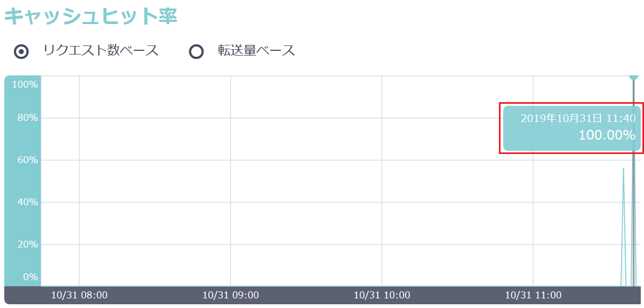Click the 100% y-axis label
Viewport: 644px width, 308px height.
(x=25, y=84)
